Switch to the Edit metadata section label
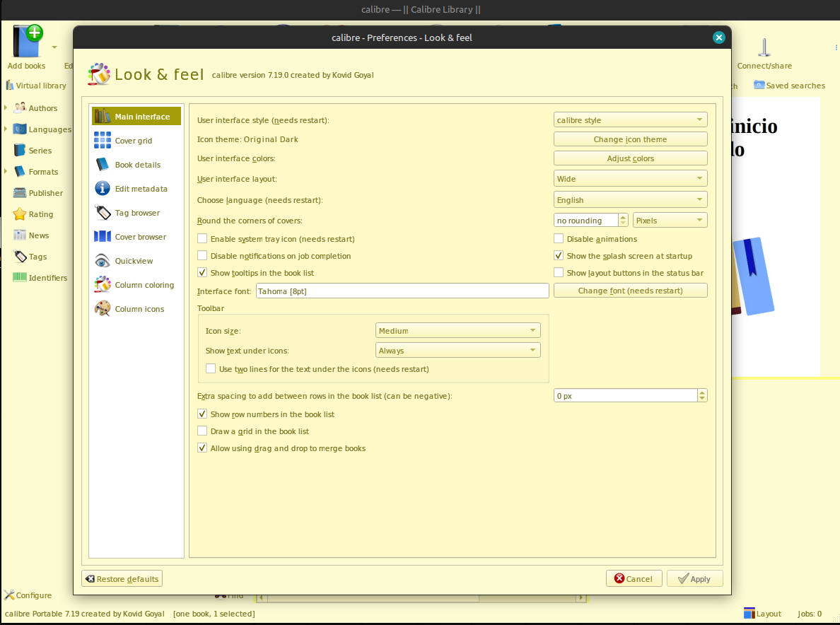This screenshot has height=625, width=840. coord(141,189)
